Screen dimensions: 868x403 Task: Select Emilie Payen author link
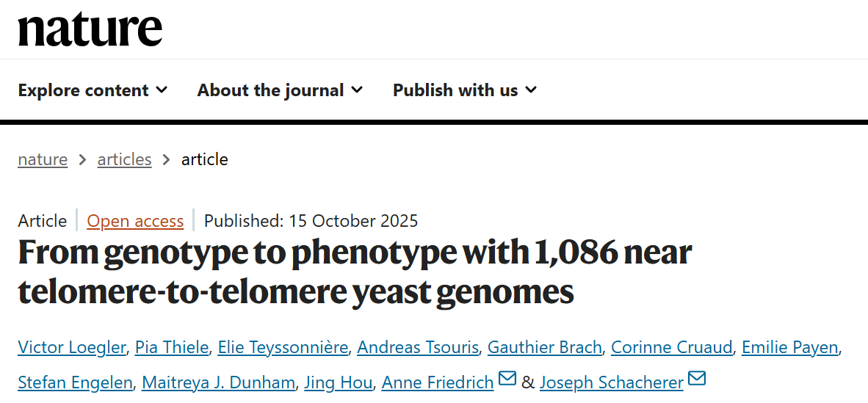click(x=789, y=347)
